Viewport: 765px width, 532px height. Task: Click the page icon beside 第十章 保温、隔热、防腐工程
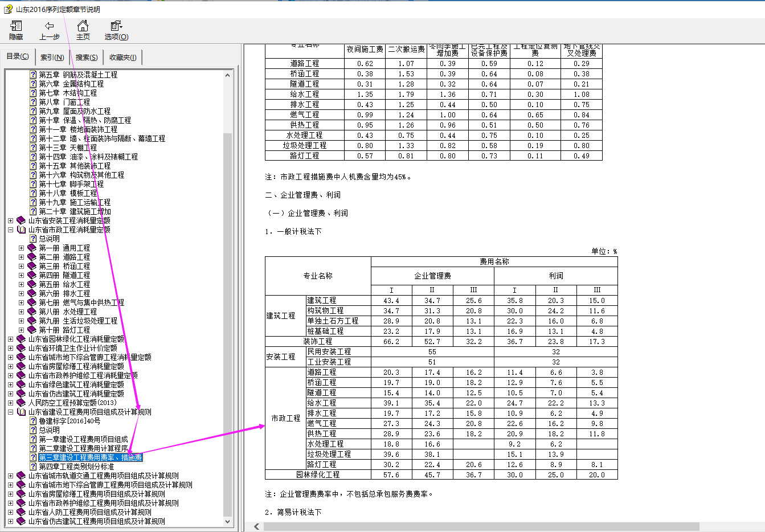tap(33, 120)
